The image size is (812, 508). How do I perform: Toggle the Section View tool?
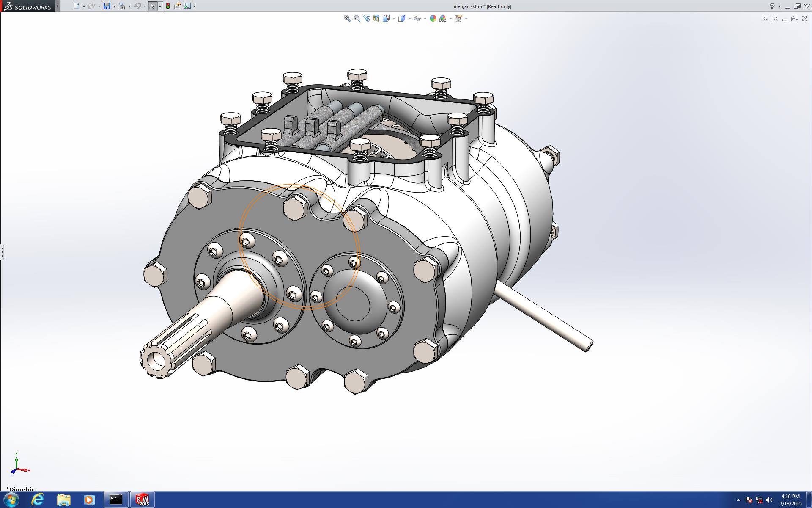376,18
